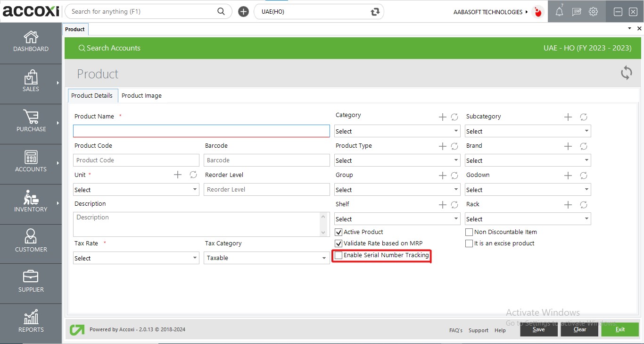Uncheck the Active Product checkbox
The image size is (644, 344).
click(339, 232)
